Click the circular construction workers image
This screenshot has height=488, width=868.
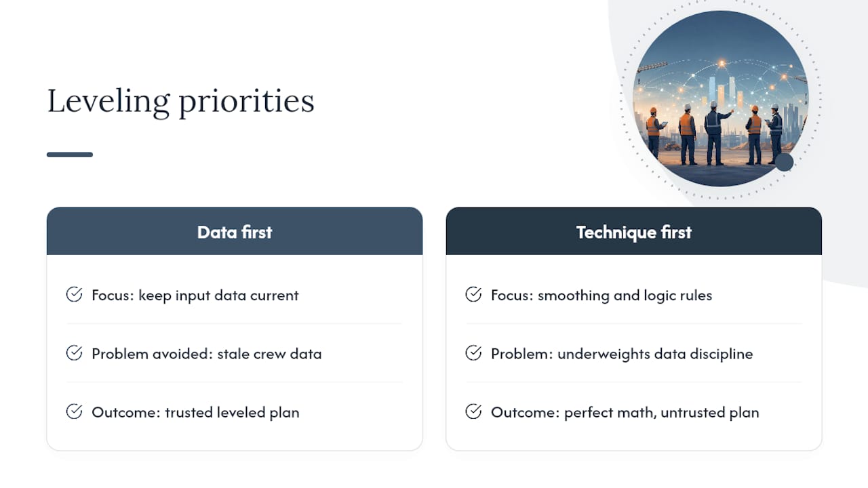tap(720, 98)
